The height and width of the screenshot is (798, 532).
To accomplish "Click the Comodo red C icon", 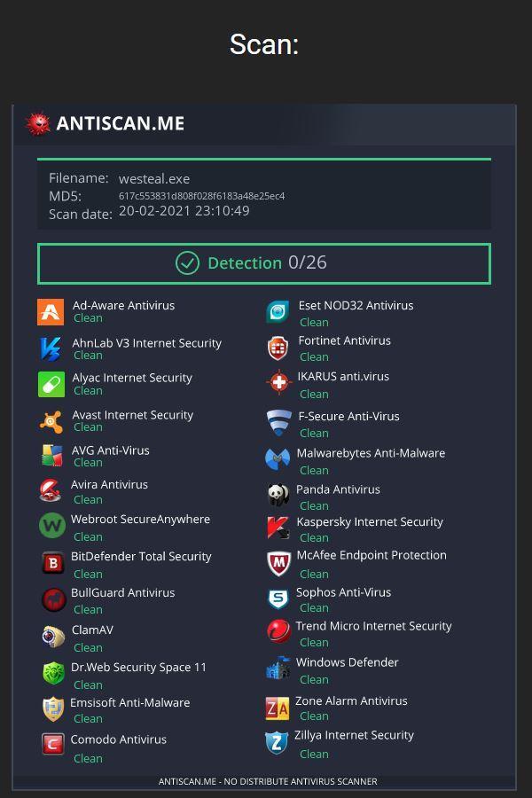I will pyautogui.click(x=53, y=744).
